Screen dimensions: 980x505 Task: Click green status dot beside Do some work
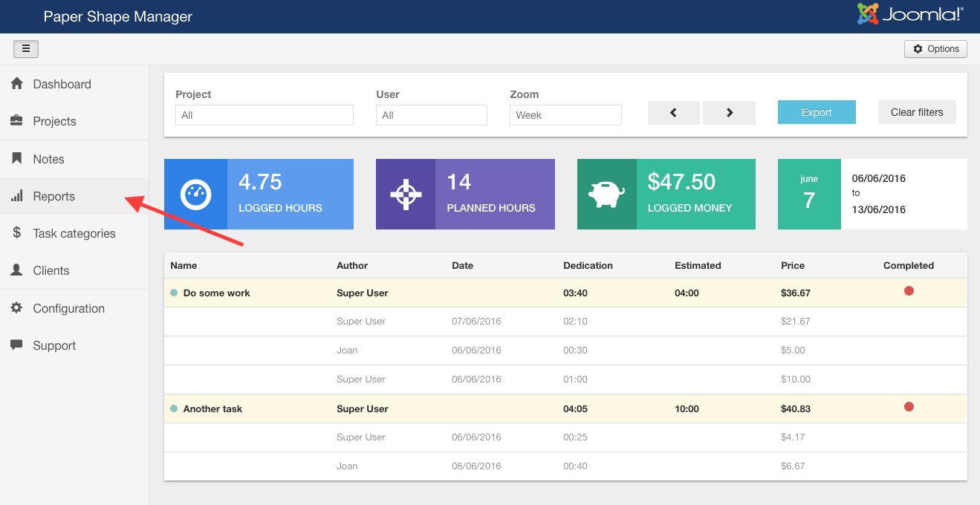coord(174,293)
